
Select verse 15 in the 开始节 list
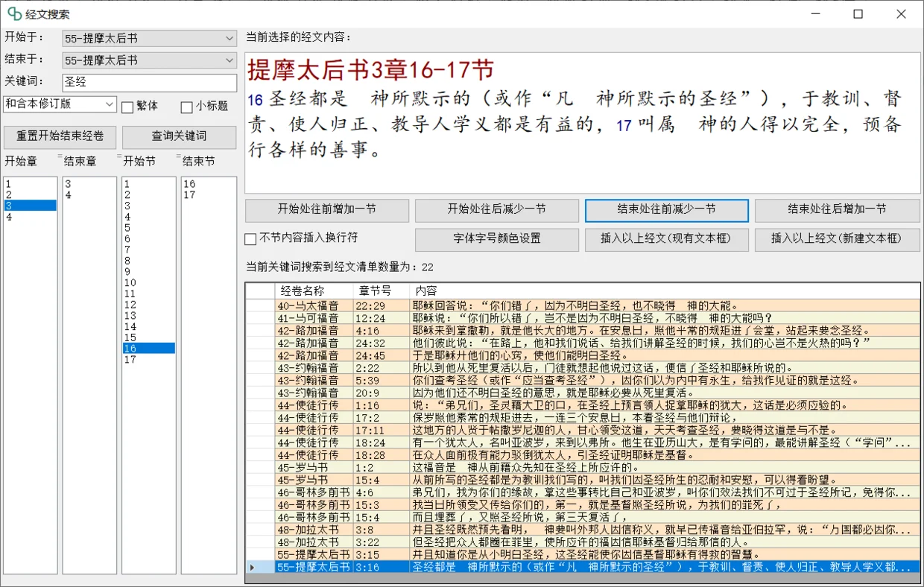(149, 337)
